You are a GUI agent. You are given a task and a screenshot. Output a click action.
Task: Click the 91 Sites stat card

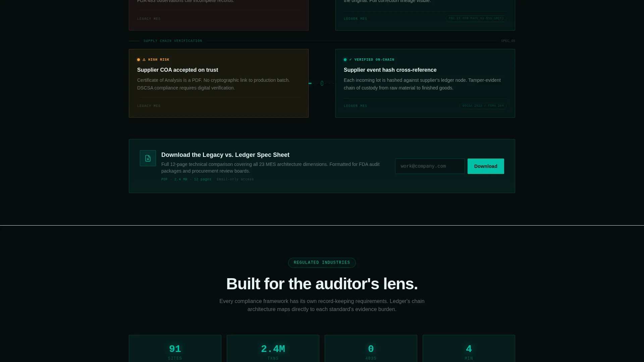[175, 349]
